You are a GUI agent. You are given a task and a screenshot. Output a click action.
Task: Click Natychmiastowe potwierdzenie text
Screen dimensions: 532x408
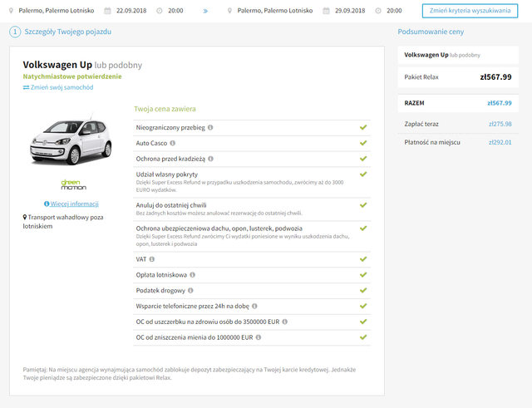point(72,76)
